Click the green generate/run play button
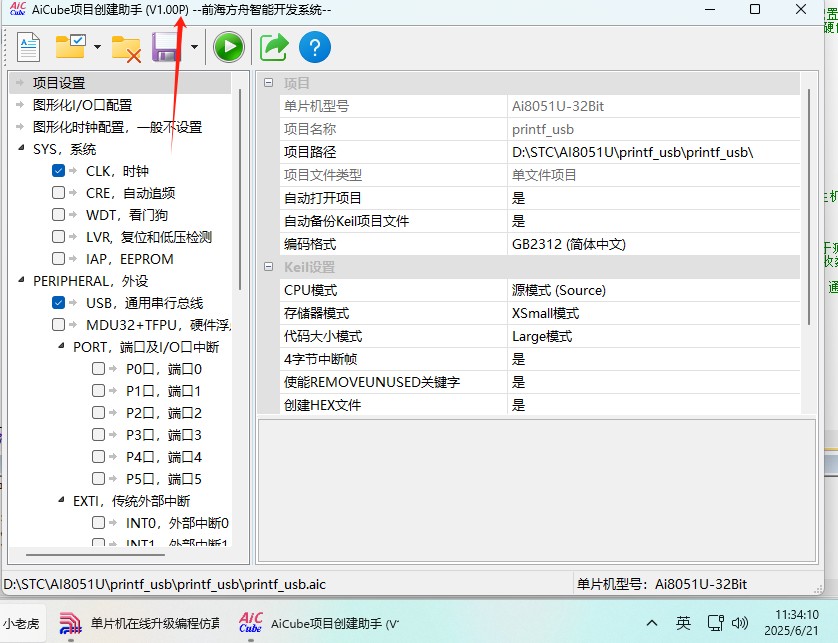Viewport: 838px width, 643px height. pos(229,47)
